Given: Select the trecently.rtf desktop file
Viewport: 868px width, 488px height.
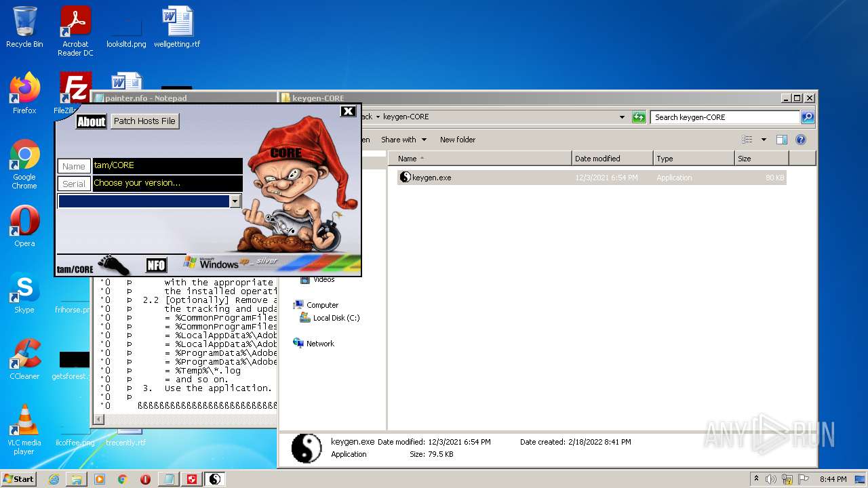Looking at the screenshot, I should (126, 438).
